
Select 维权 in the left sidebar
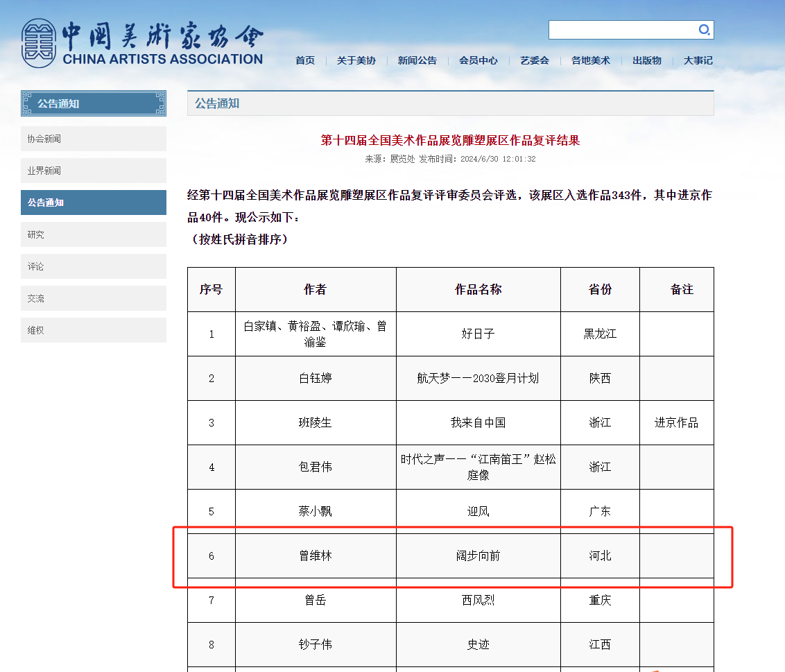[94, 330]
